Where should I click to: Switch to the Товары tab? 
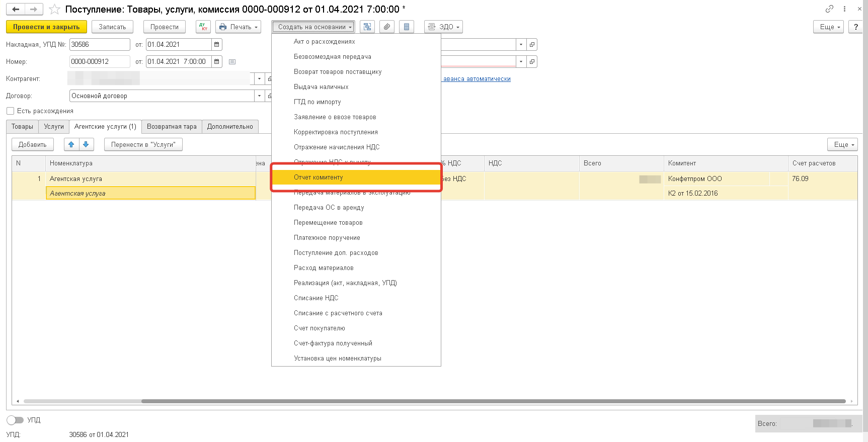point(22,127)
